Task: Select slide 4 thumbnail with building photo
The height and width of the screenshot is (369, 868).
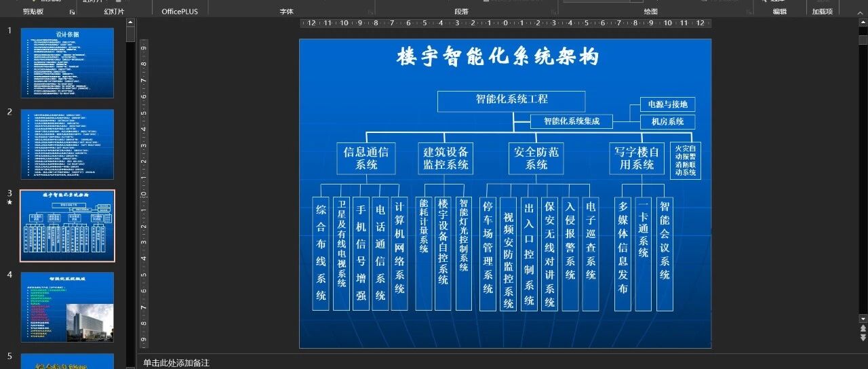Action: coord(67,307)
